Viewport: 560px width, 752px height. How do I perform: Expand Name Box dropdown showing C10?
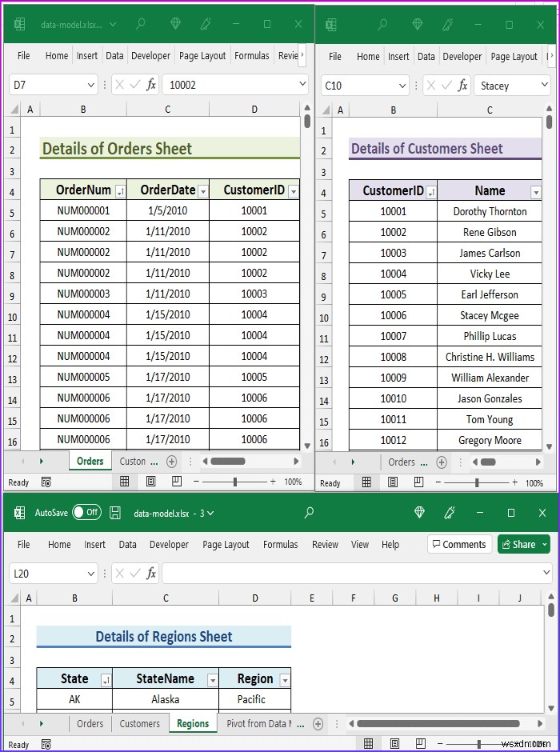402,86
